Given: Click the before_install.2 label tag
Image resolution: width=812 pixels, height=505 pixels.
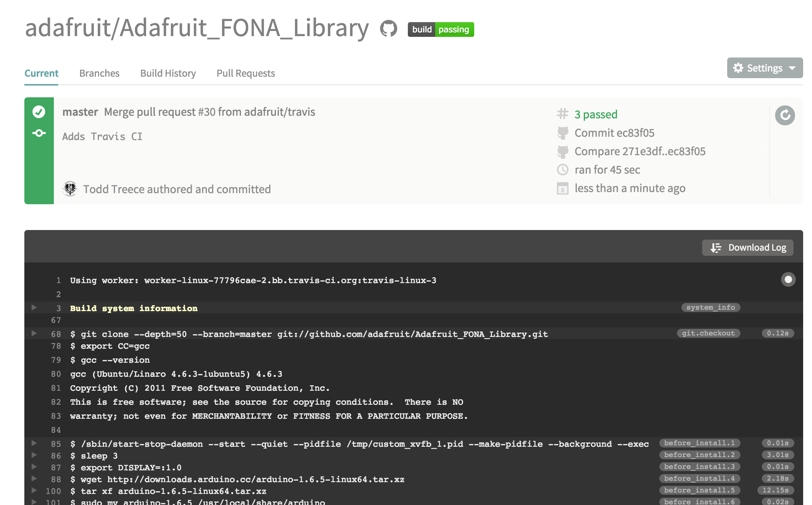Looking at the screenshot, I should [x=700, y=455].
